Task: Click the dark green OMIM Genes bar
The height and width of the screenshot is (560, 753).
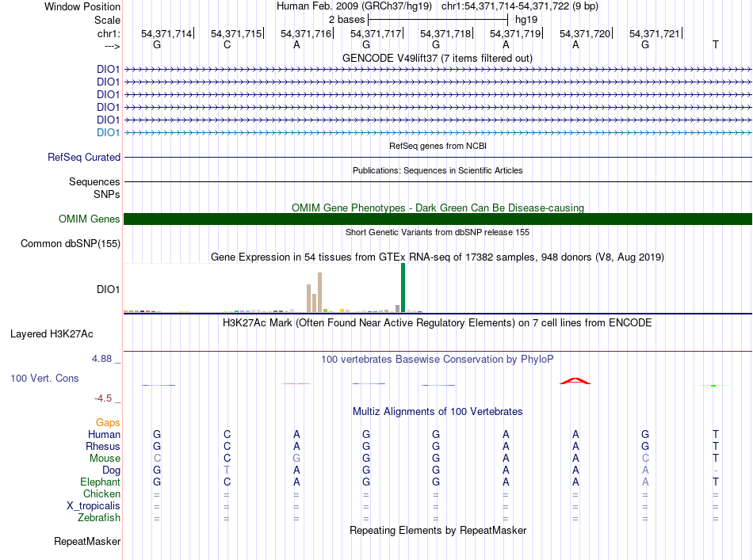Action: 438,219
